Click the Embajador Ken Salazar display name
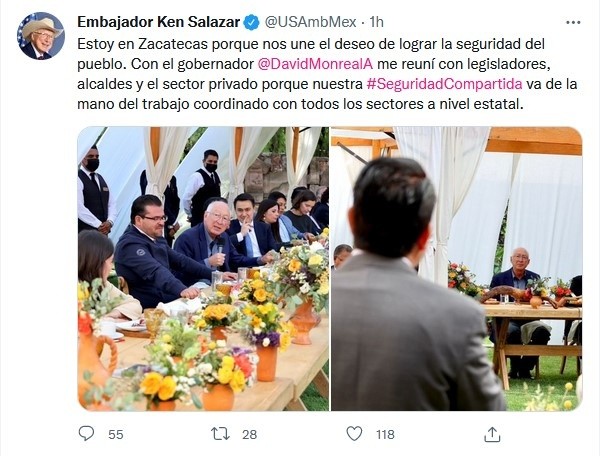Viewport: 600px width, 456px height. point(159,22)
